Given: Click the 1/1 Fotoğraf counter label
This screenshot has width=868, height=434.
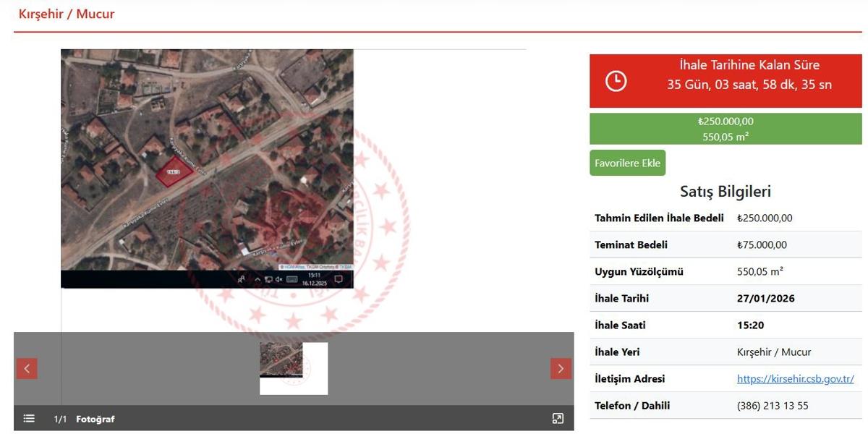Looking at the screenshot, I should coord(84,419).
